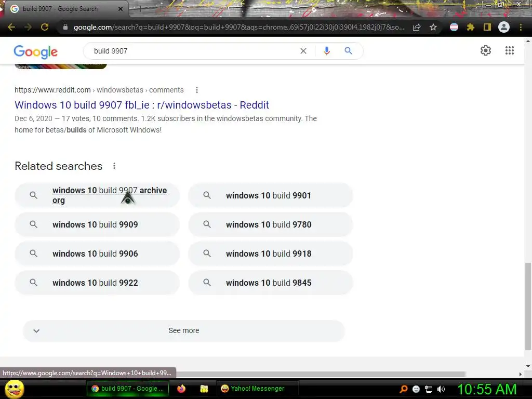The image size is (532, 399).
Task: Click the round face tray icon
Action: (416, 389)
